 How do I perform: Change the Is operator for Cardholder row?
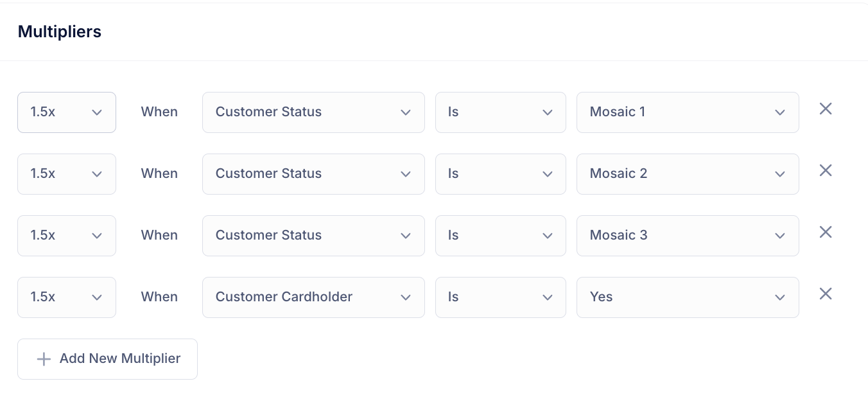pyautogui.click(x=501, y=297)
